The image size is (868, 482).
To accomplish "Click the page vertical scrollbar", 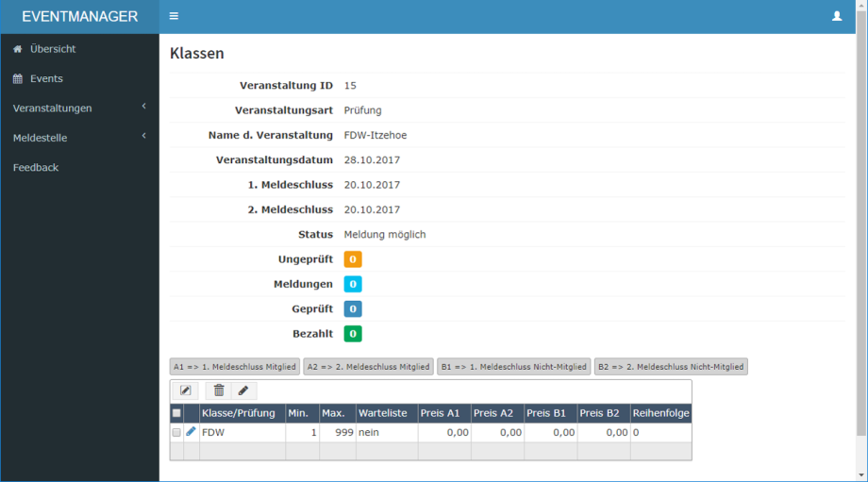I will [x=861, y=222].
